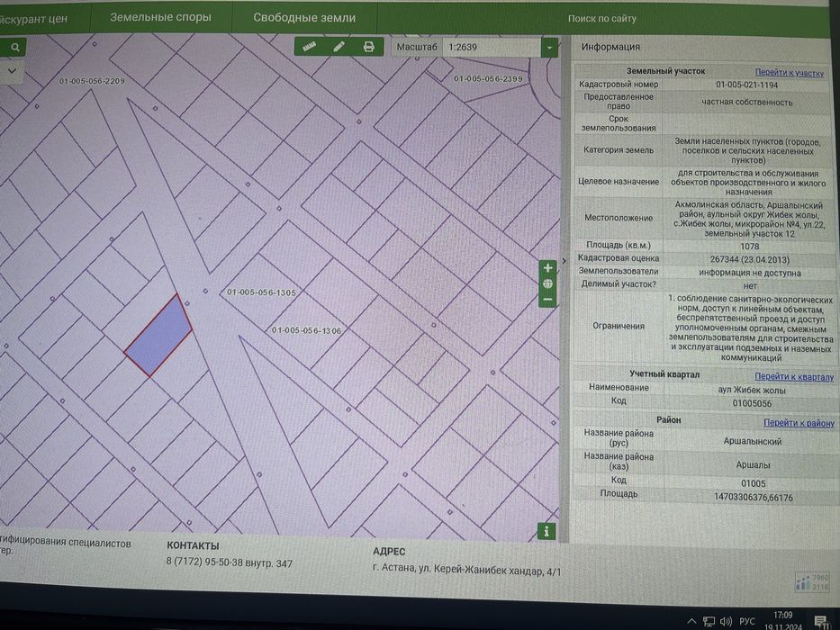Click the district code 01005
840x630 pixels.
click(754, 484)
